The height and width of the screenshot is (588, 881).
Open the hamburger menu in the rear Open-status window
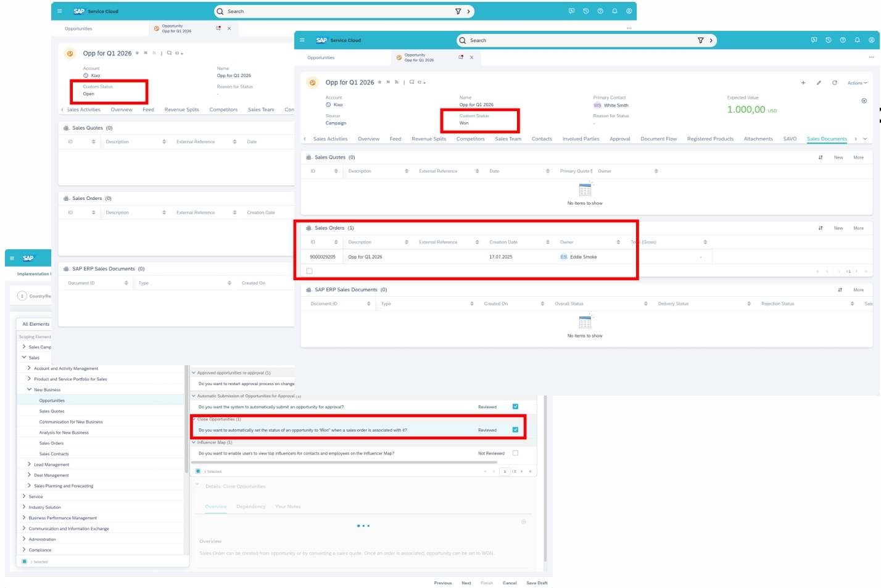[x=60, y=11]
